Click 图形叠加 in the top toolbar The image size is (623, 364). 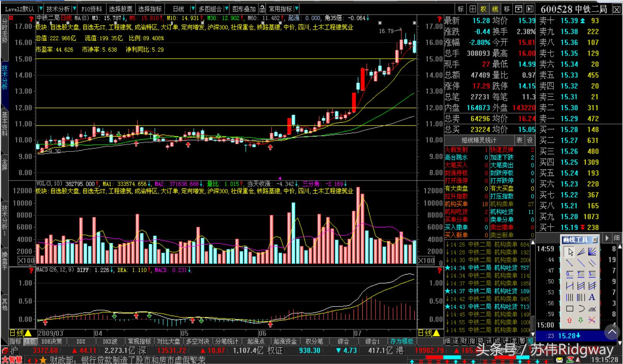click(244, 9)
